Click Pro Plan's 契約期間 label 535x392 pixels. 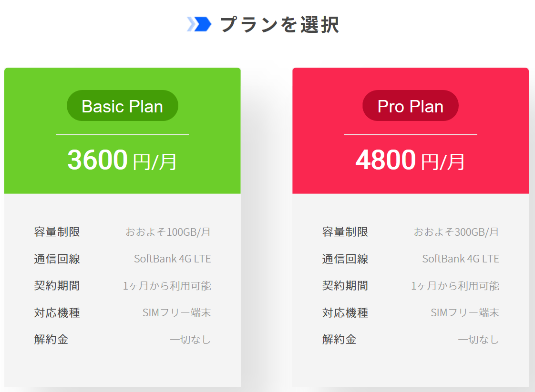tap(345, 286)
